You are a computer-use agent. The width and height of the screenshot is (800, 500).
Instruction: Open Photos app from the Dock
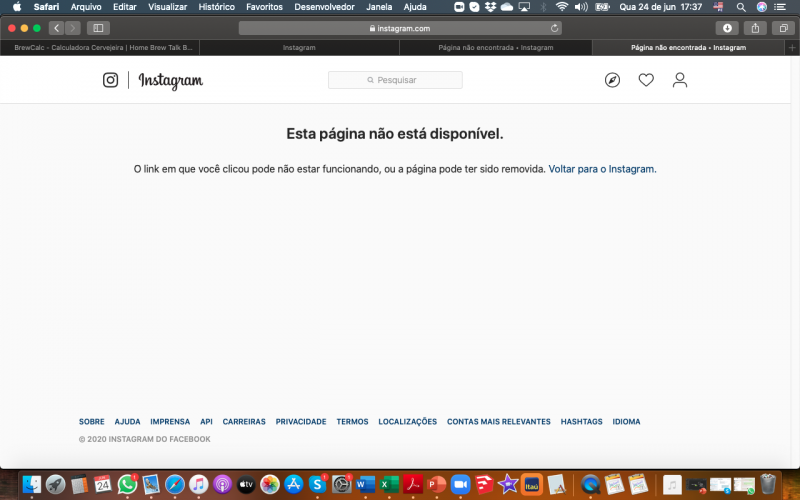(x=269, y=484)
